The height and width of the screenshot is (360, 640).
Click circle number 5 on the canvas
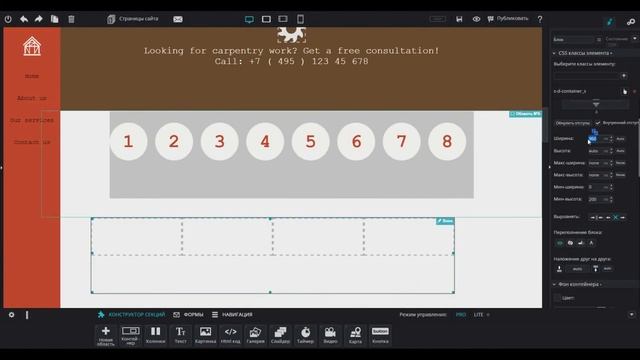tap(311, 142)
